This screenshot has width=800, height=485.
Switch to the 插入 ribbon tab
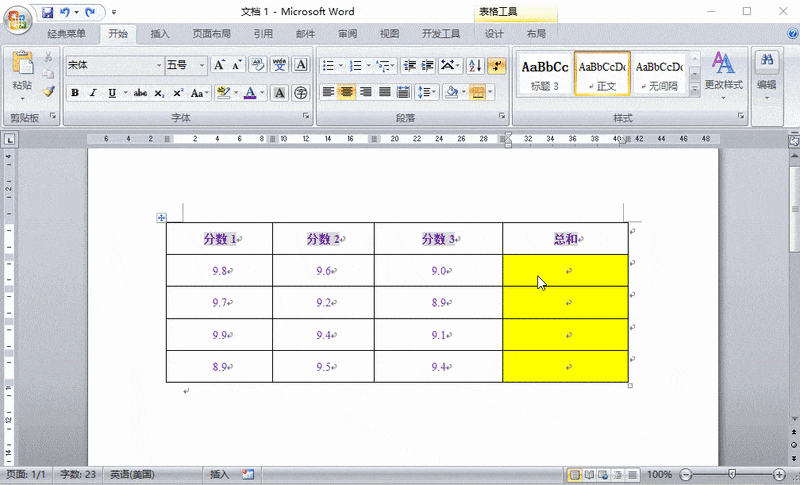point(160,34)
